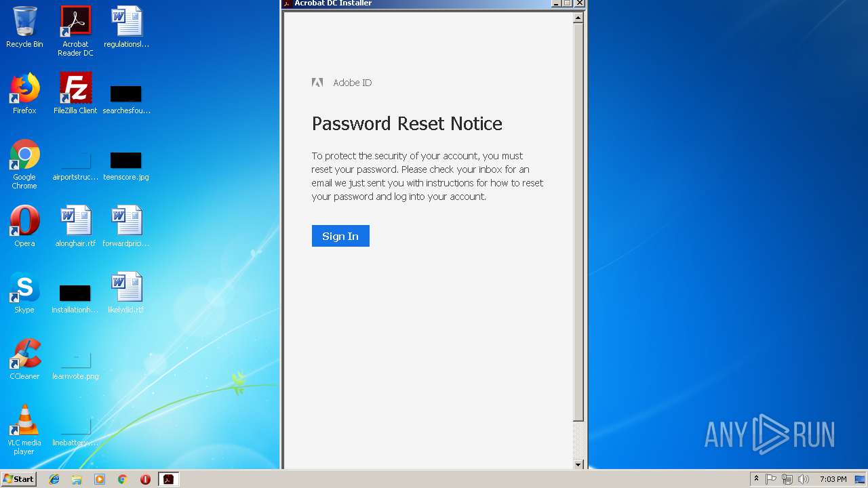
Task: Launch the VLC media player shortcut
Action: pos(24,430)
